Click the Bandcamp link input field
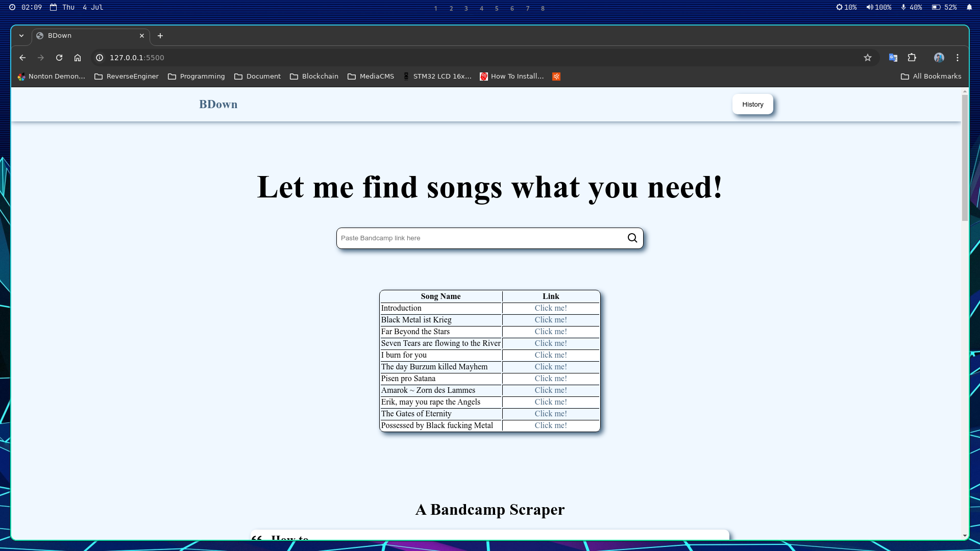The height and width of the screenshot is (551, 980). 459,238
